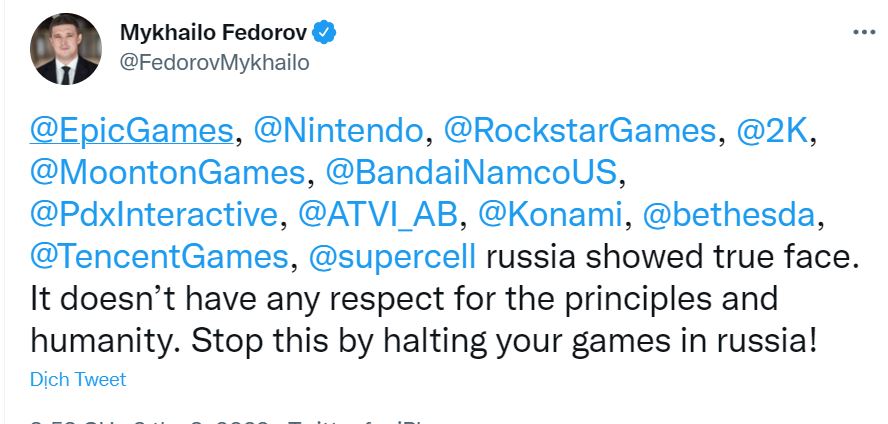888x424 pixels.
Task: Click the blue verified badge
Action: pos(324,32)
